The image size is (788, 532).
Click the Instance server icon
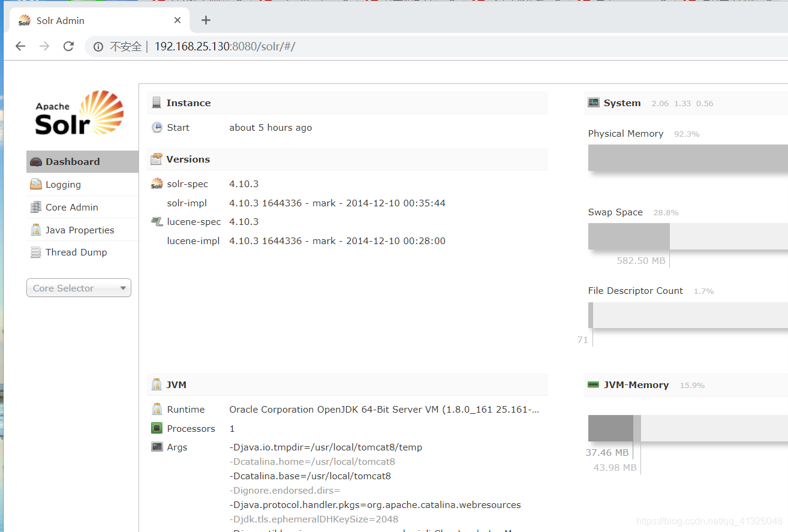point(157,103)
